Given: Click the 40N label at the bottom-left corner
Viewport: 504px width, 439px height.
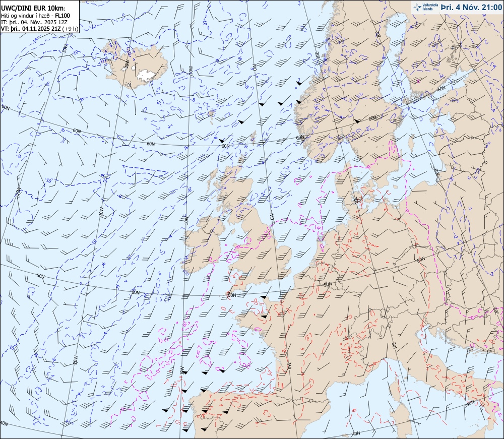Looking at the screenshot, I should 4,423.
